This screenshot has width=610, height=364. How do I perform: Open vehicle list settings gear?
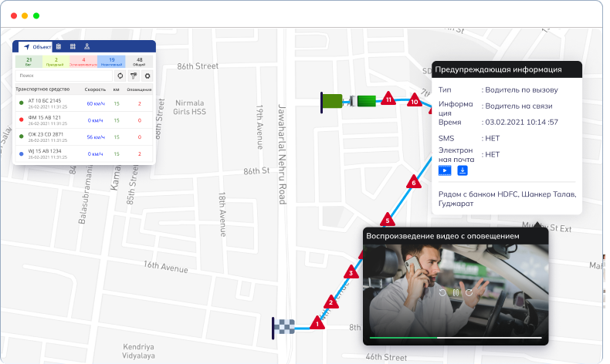point(147,76)
